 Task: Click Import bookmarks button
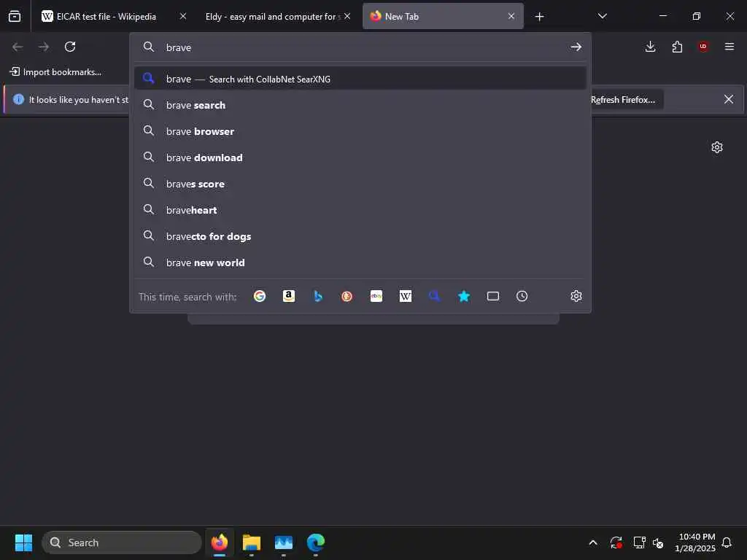(55, 72)
